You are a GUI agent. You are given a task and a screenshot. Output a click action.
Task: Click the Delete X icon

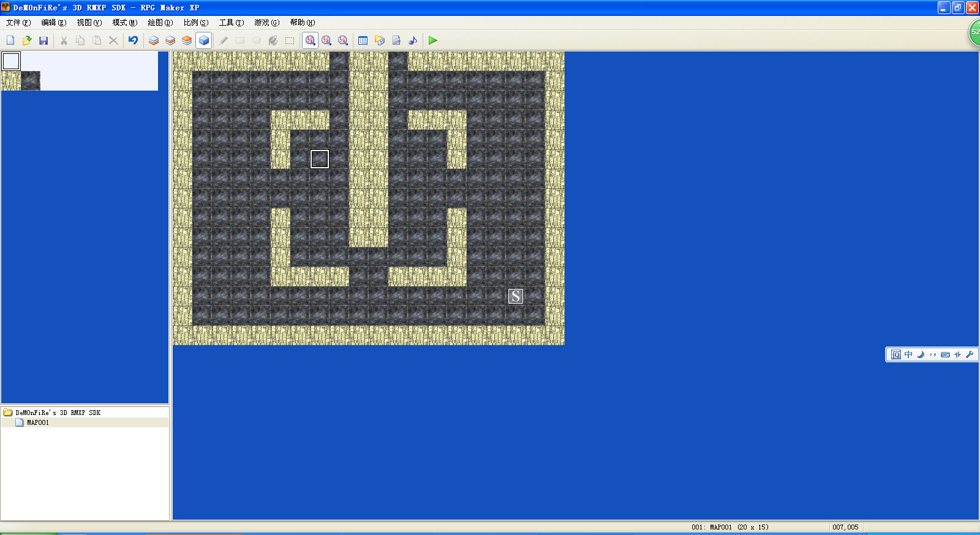click(x=113, y=40)
